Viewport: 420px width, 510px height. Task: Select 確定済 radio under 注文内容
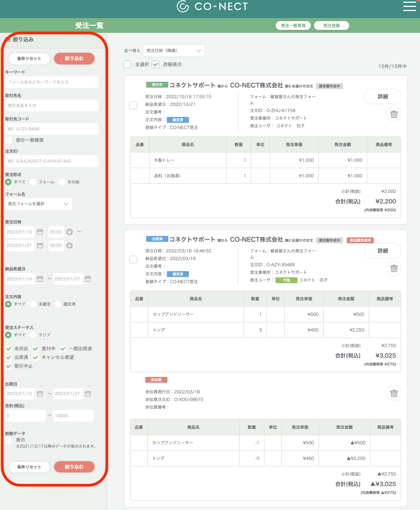click(x=58, y=304)
